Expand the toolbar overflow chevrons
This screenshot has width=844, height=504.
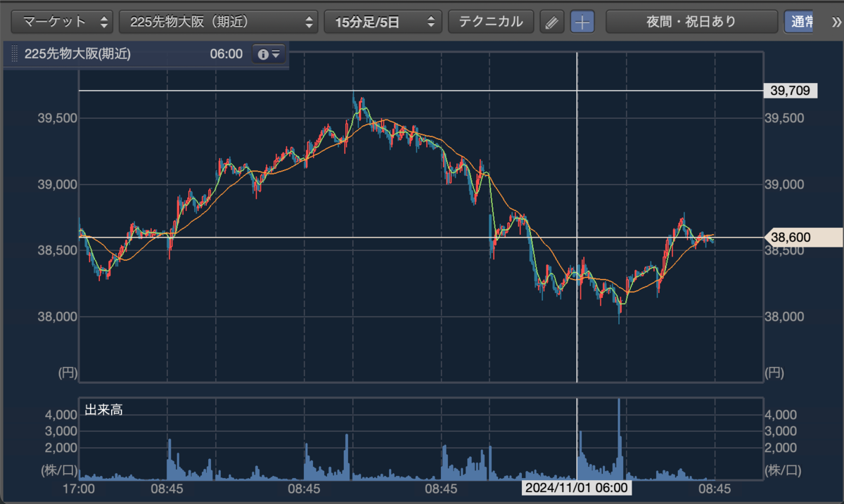point(836,21)
